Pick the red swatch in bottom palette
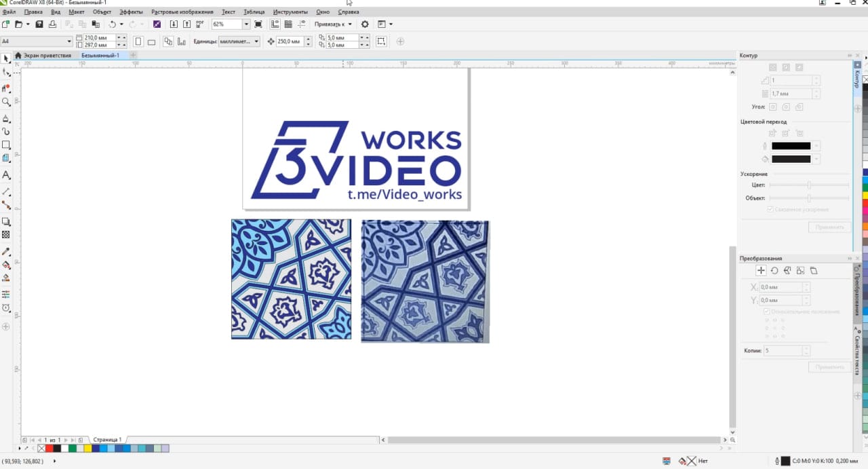Screen dimensions: 868x469 (x=49, y=449)
